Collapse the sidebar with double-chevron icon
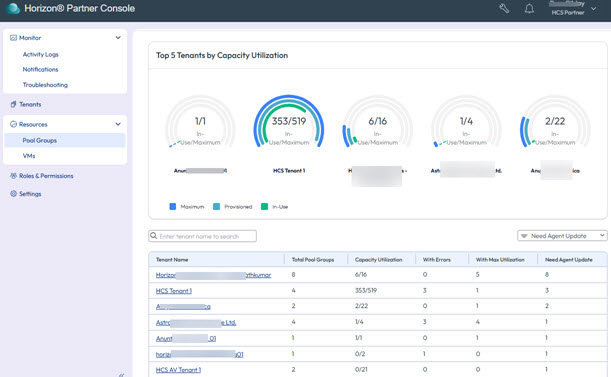This screenshot has height=377, width=611. pos(121,375)
